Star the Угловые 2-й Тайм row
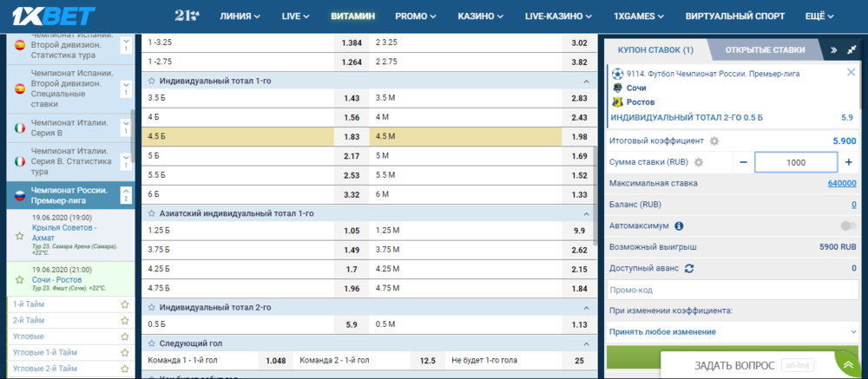 124,369
